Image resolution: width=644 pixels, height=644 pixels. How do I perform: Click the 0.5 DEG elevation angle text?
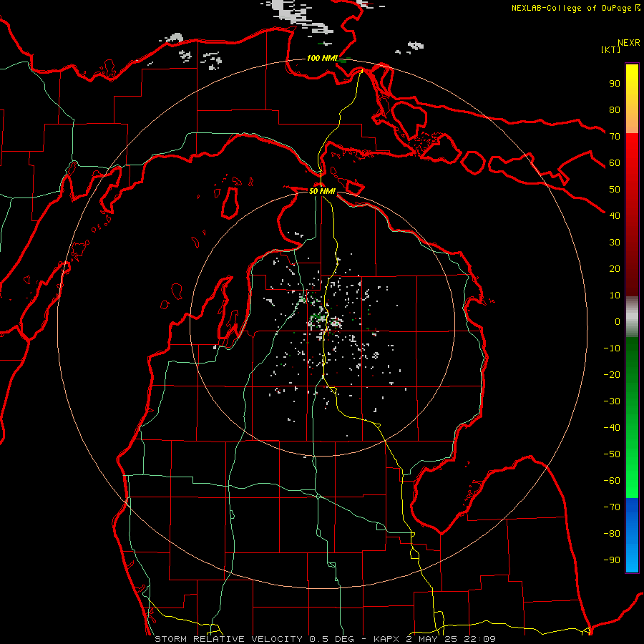[x=332, y=639]
